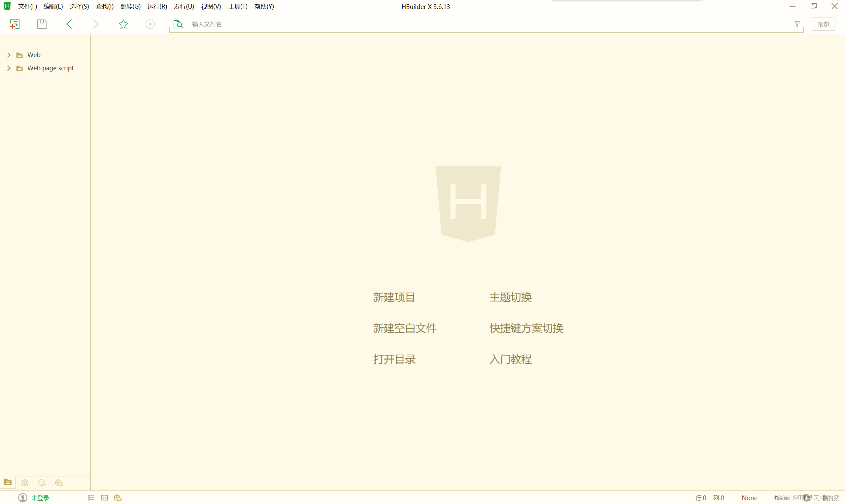This screenshot has height=504, width=845.
Task: Click the filter funnel icon
Action: [x=797, y=24]
